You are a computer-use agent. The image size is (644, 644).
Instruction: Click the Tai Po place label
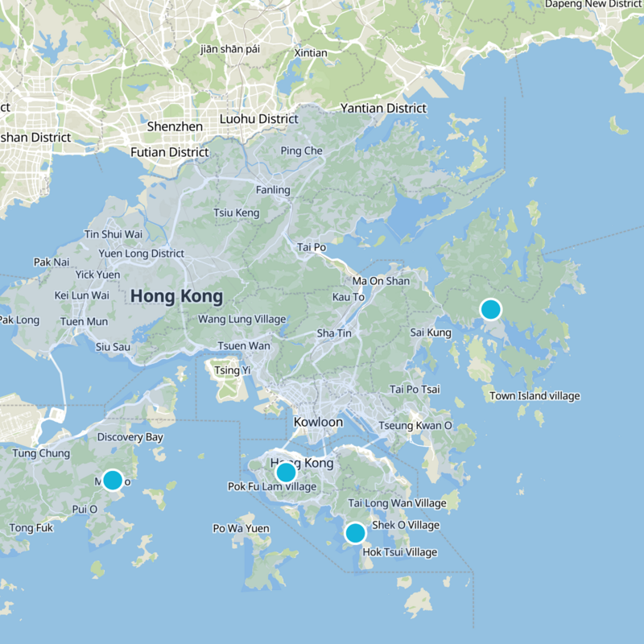(312, 247)
